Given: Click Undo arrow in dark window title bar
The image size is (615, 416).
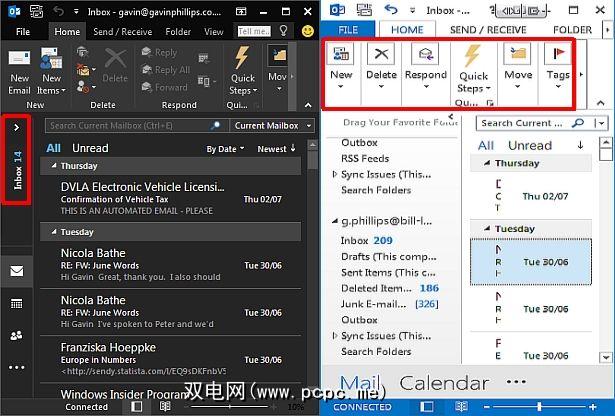Looking at the screenshot, I should (x=58, y=11).
